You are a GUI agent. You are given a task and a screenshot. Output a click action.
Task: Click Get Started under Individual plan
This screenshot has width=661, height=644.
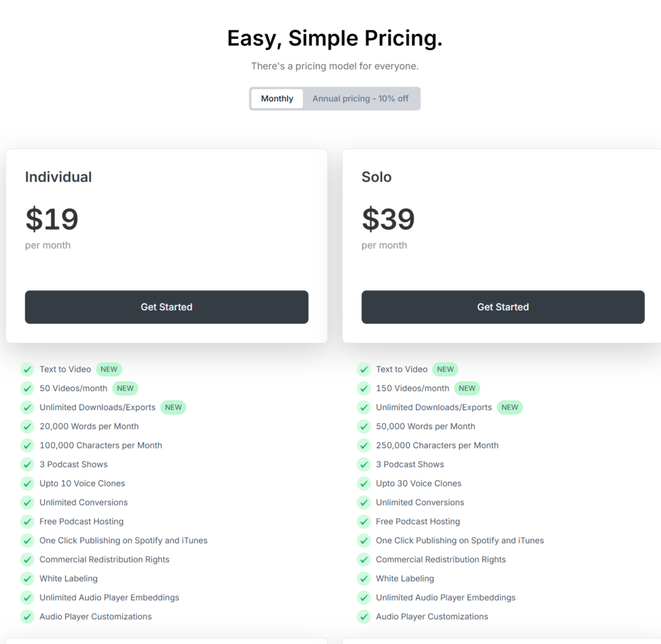coord(167,307)
